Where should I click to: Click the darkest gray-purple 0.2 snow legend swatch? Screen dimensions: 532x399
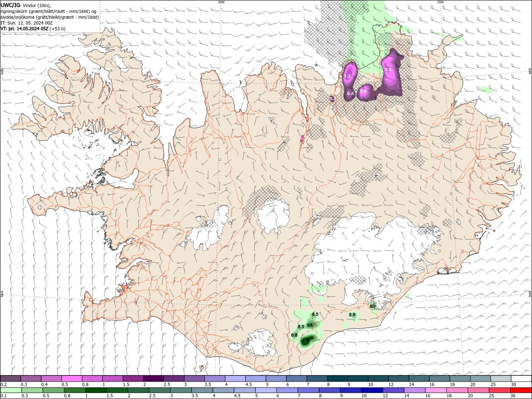pos(10,379)
